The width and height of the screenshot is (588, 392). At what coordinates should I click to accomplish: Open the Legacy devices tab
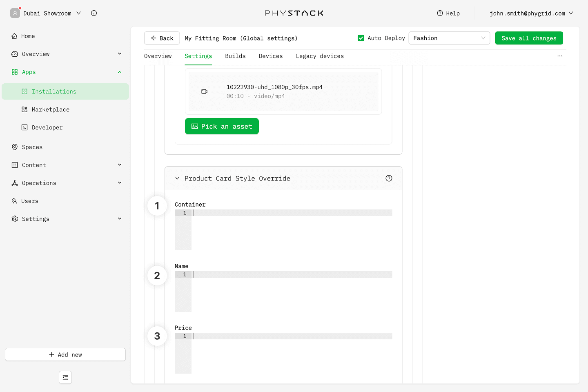click(x=320, y=56)
